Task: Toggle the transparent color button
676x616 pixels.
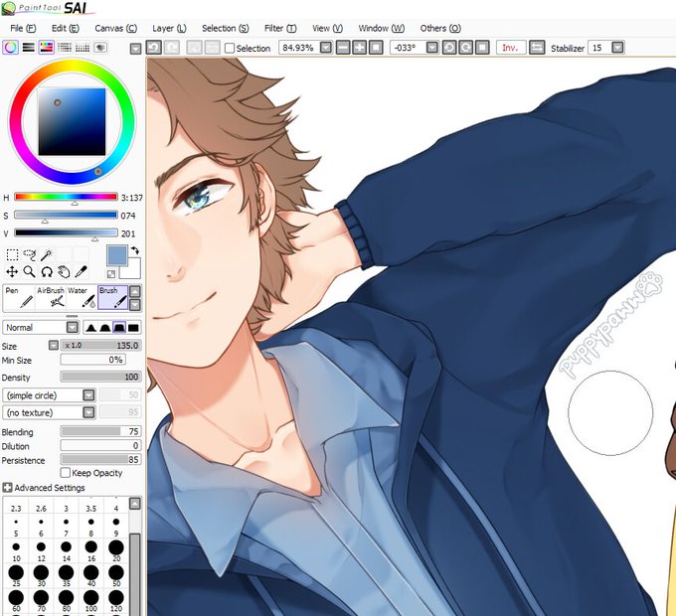Action: (x=111, y=274)
